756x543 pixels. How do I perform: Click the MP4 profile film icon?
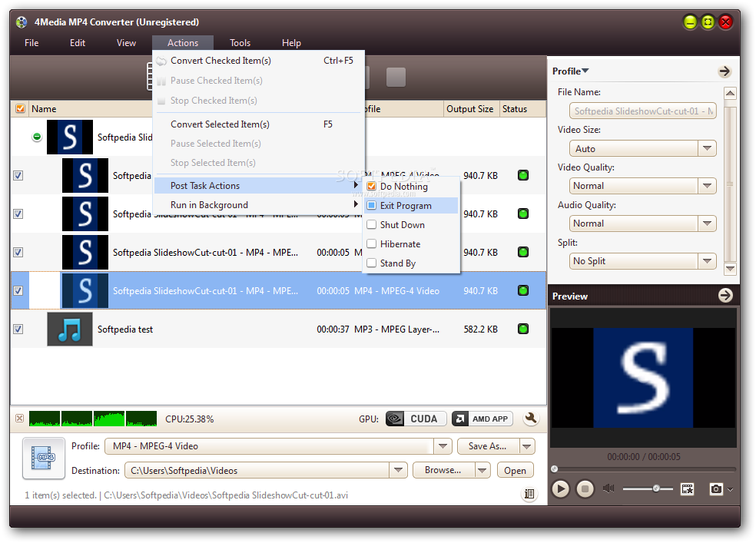point(43,458)
